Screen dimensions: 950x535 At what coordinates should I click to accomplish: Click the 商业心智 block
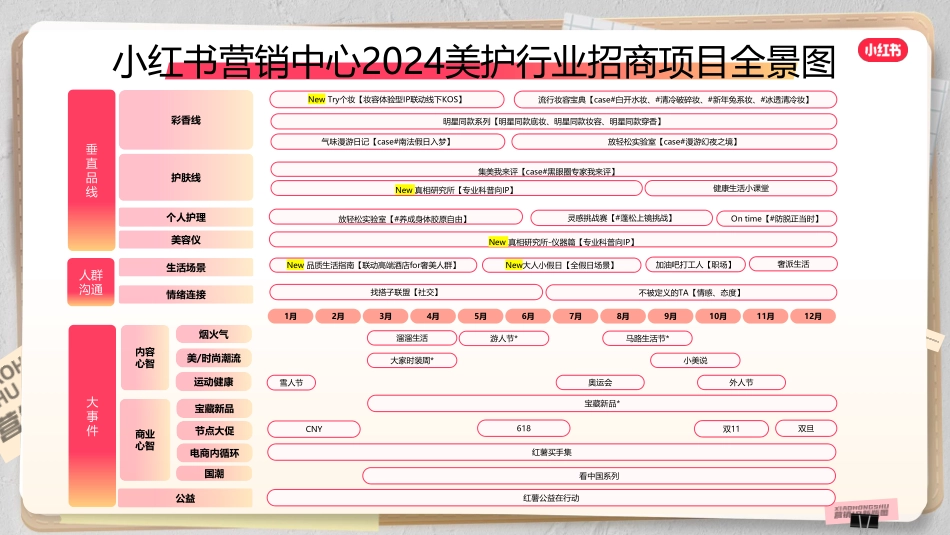coord(145,440)
